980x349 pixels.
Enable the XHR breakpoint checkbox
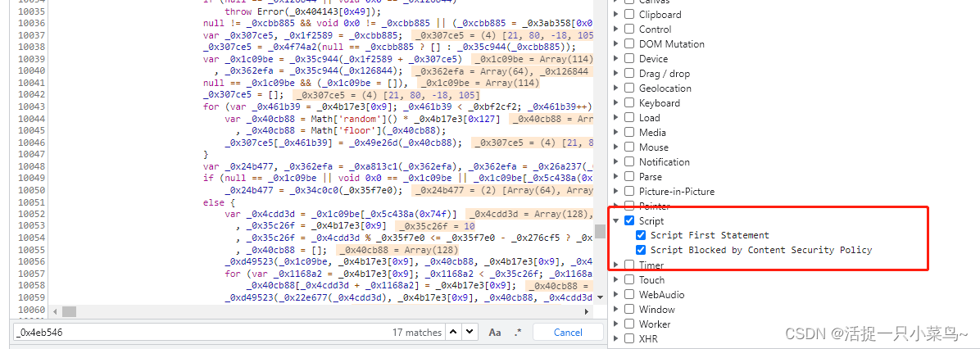(x=629, y=339)
